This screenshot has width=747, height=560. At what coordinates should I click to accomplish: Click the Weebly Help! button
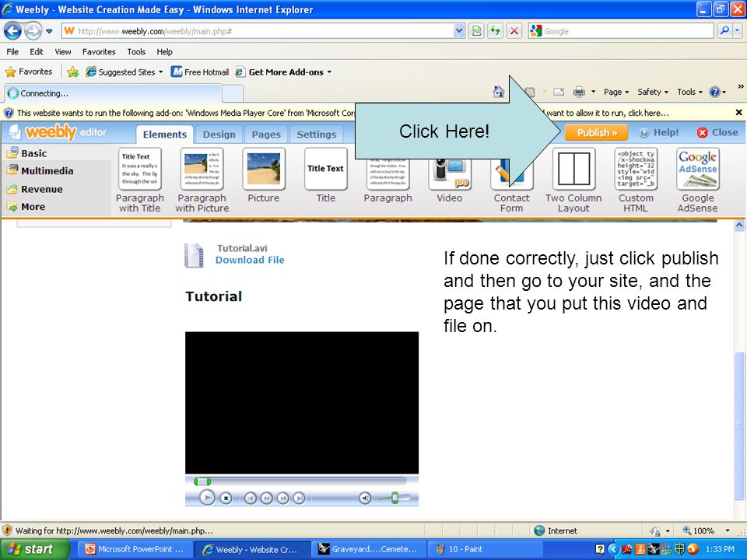[659, 133]
